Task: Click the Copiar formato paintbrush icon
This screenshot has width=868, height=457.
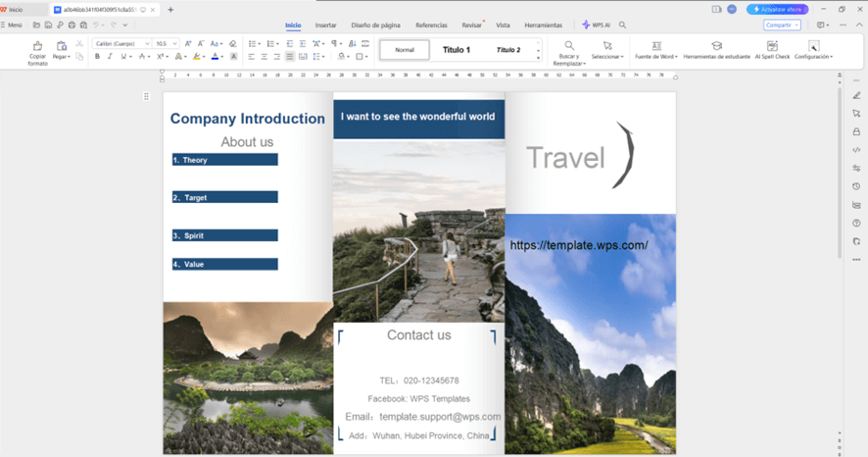Action: tap(37, 46)
